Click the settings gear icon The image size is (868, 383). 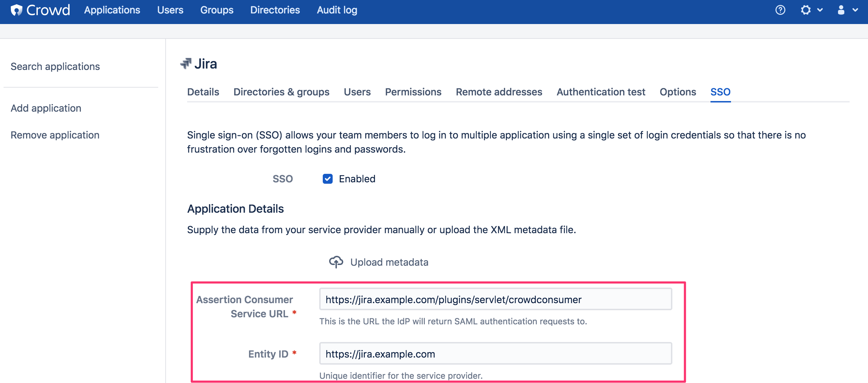pos(805,10)
